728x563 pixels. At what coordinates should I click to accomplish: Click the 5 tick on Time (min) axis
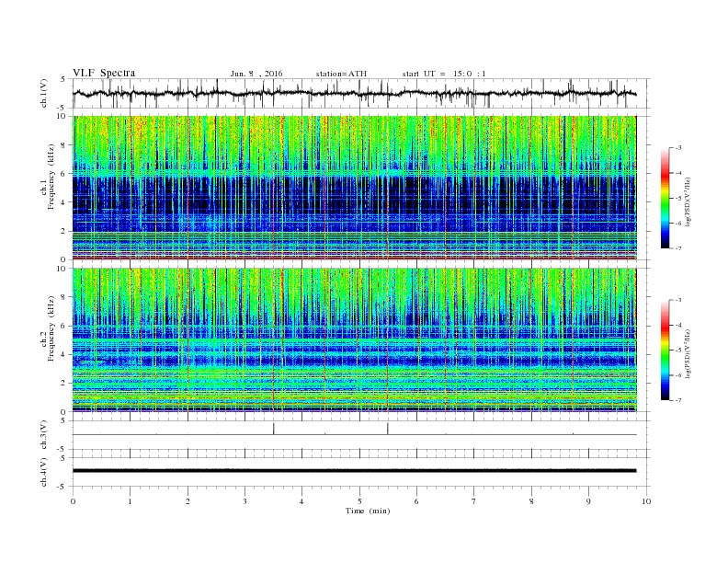pos(359,501)
